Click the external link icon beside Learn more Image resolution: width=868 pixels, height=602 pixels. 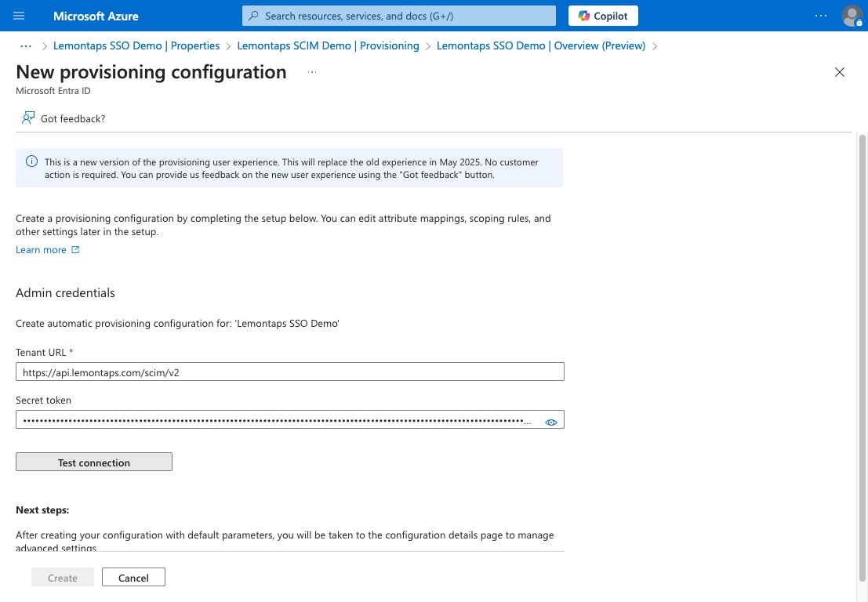coord(75,249)
